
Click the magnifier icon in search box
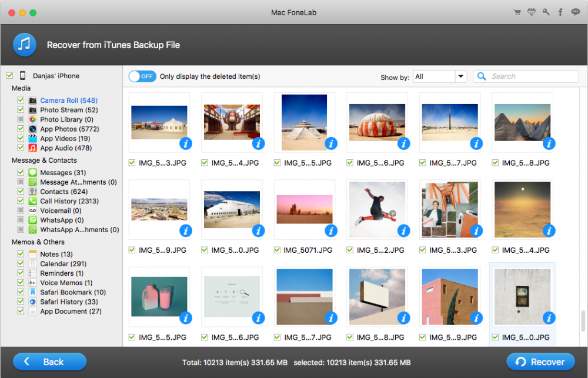coord(482,76)
